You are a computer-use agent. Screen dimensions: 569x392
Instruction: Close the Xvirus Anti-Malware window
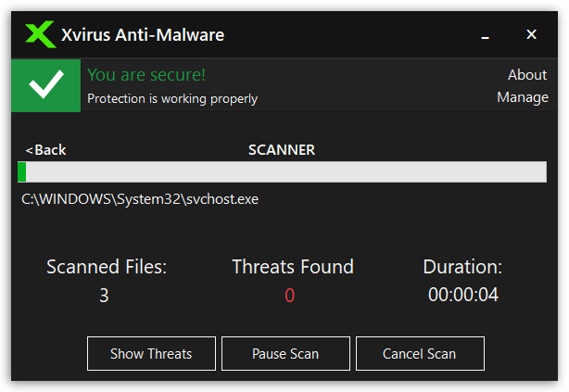pyautogui.click(x=531, y=34)
